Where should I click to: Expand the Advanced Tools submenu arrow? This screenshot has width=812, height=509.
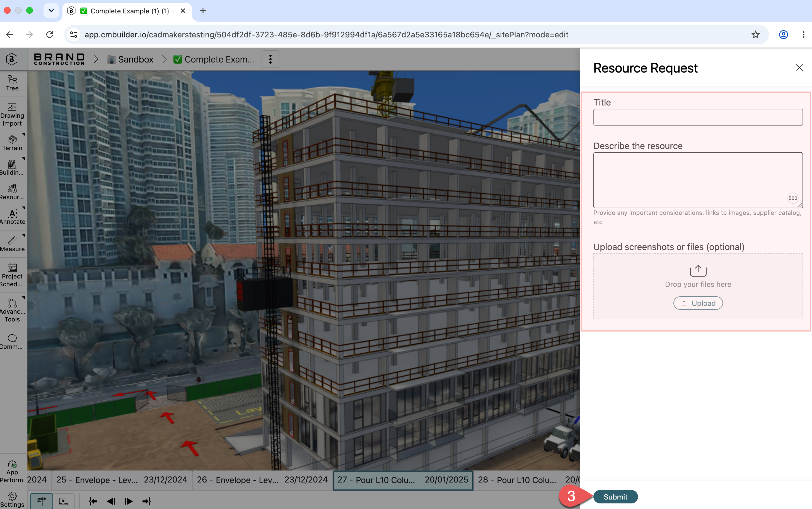click(x=23, y=297)
